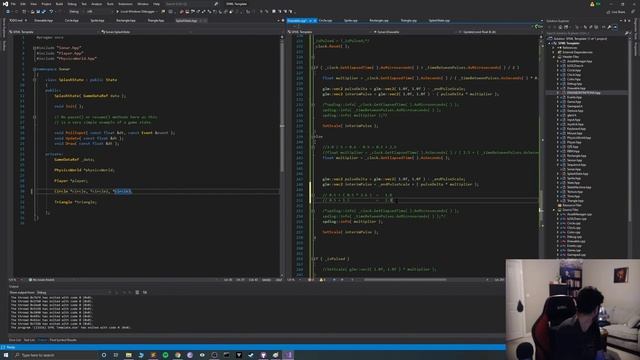640x360 pixels.
Task: Click the Visual Studio taskbar icon
Action: pos(288,355)
